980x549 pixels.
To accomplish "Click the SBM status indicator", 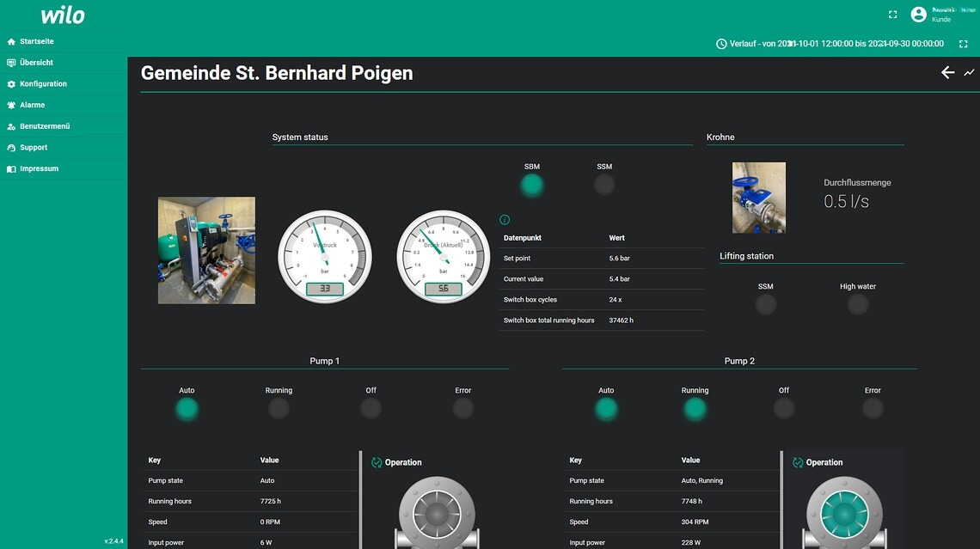I will pyautogui.click(x=532, y=185).
